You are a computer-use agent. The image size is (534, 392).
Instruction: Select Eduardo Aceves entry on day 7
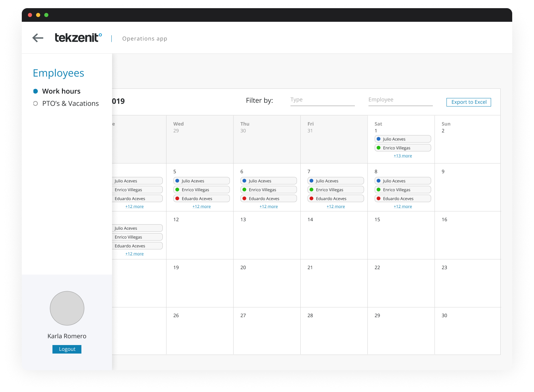pyautogui.click(x=336, y=198)
